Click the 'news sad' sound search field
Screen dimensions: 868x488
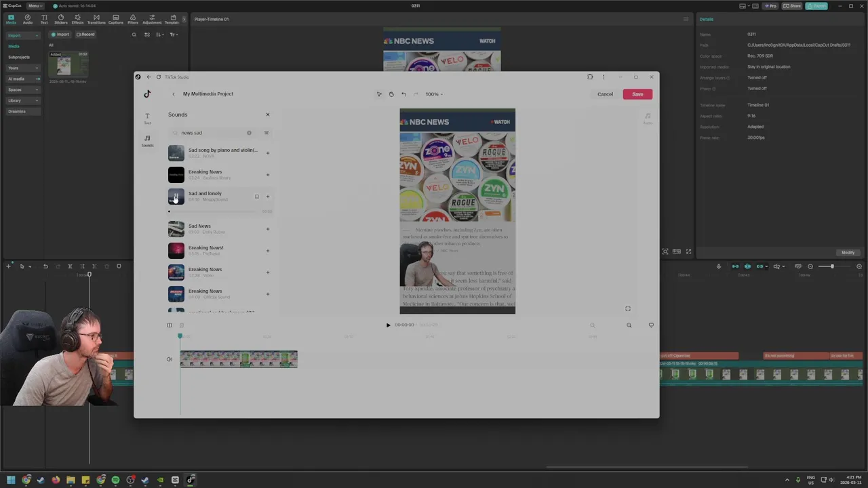coord(211,133)
